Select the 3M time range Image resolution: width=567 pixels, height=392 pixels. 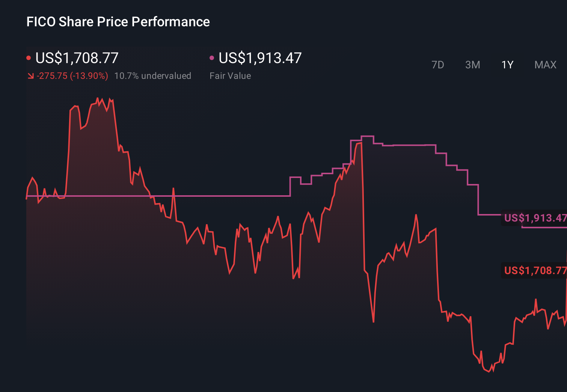tap(472, 65)
